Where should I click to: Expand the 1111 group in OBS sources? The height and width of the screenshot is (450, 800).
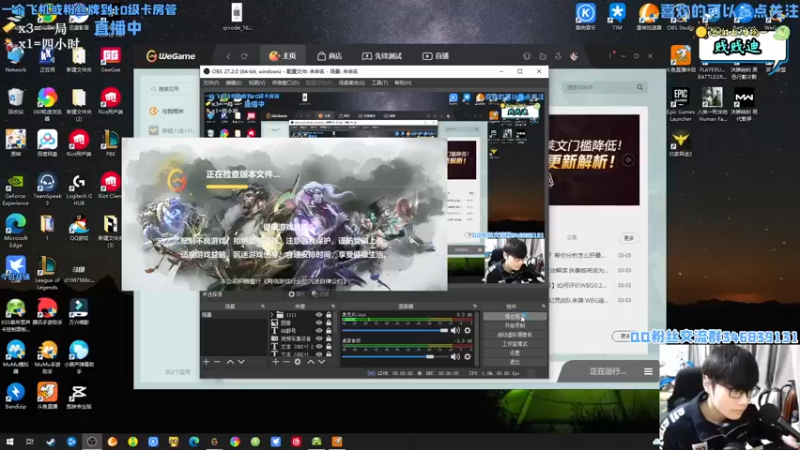pyautogui.click(x=272, y=315)
